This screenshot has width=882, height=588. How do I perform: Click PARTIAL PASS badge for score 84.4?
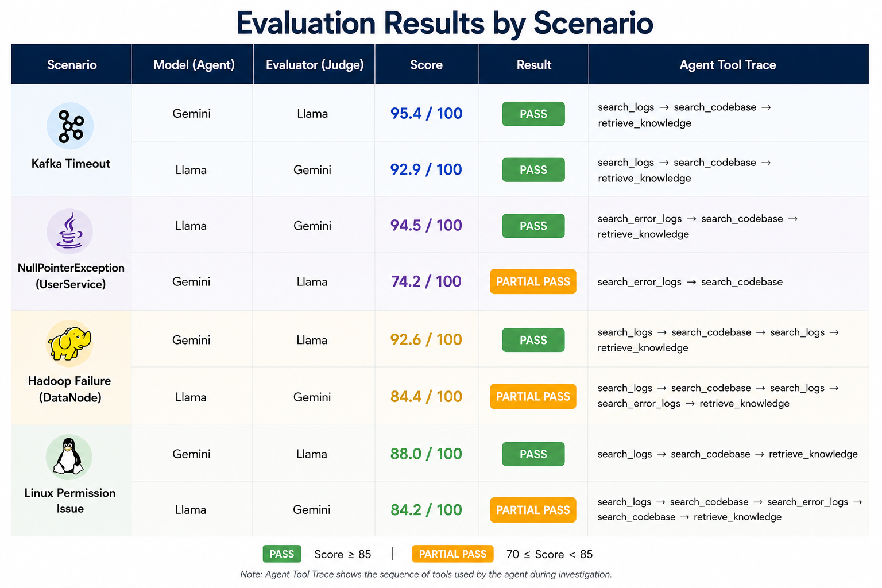[x=533, y=396]
